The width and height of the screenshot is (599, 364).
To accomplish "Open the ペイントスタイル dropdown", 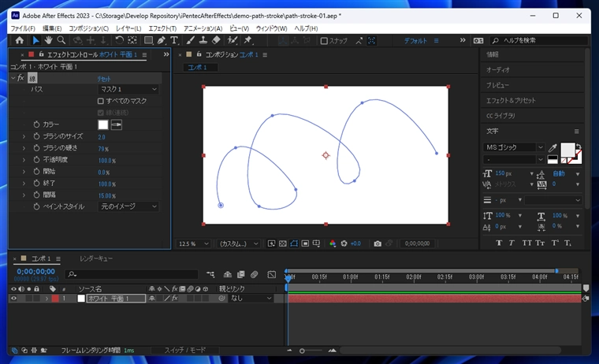I will point(128,206).
